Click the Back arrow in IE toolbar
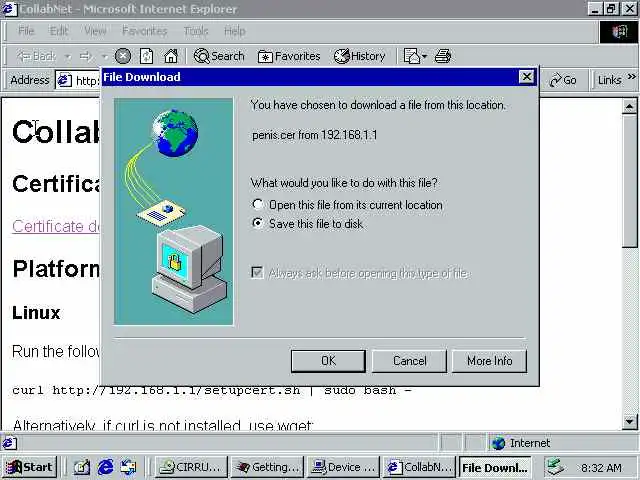This screenshot has height=480, width=640. [36, 56]
